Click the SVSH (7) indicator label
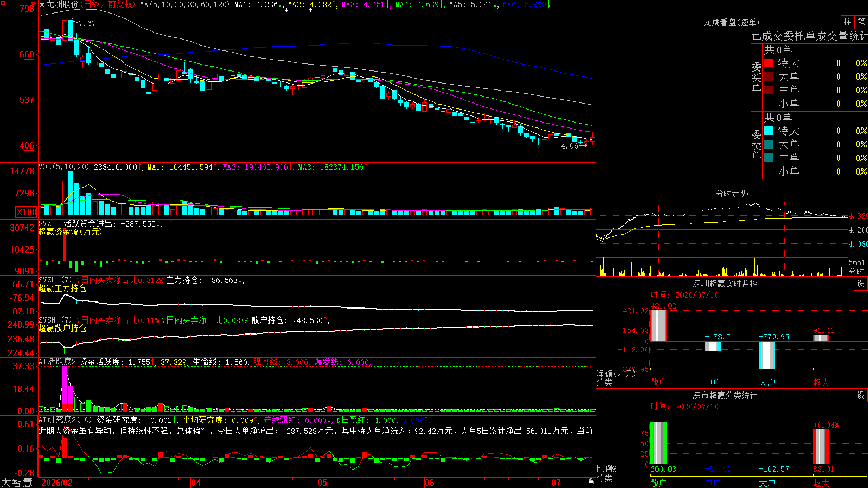This screenshot has height=488, width=868. tap(55, 320)
